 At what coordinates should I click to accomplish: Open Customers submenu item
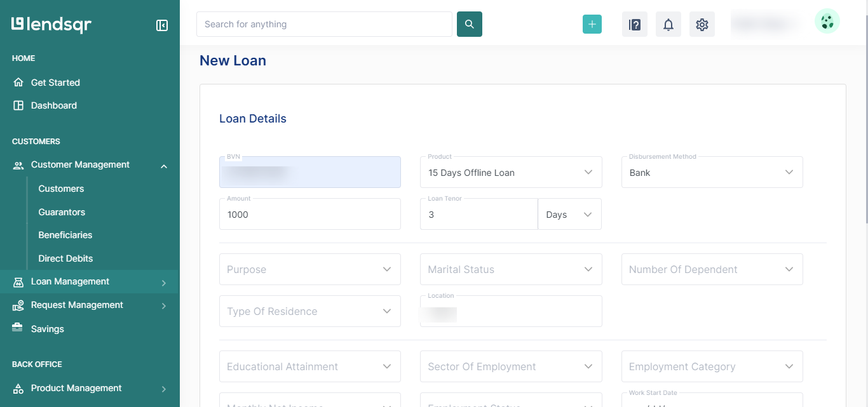coord(61,189)
